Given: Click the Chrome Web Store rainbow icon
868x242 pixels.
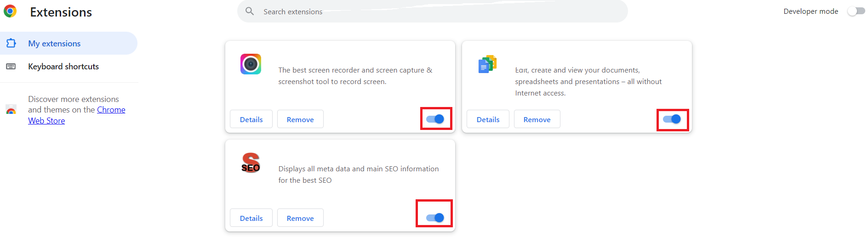Looking at the screenshot, I should pyautogui.click(x=11, y=110).
